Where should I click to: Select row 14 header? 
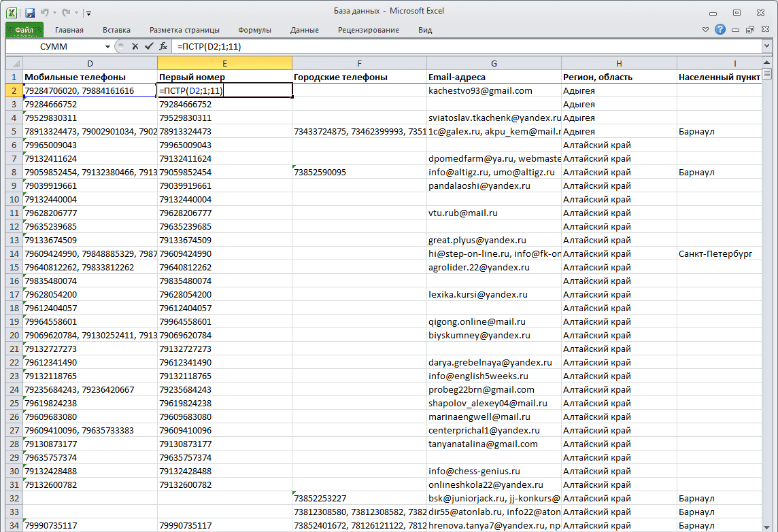click(14, 254)
